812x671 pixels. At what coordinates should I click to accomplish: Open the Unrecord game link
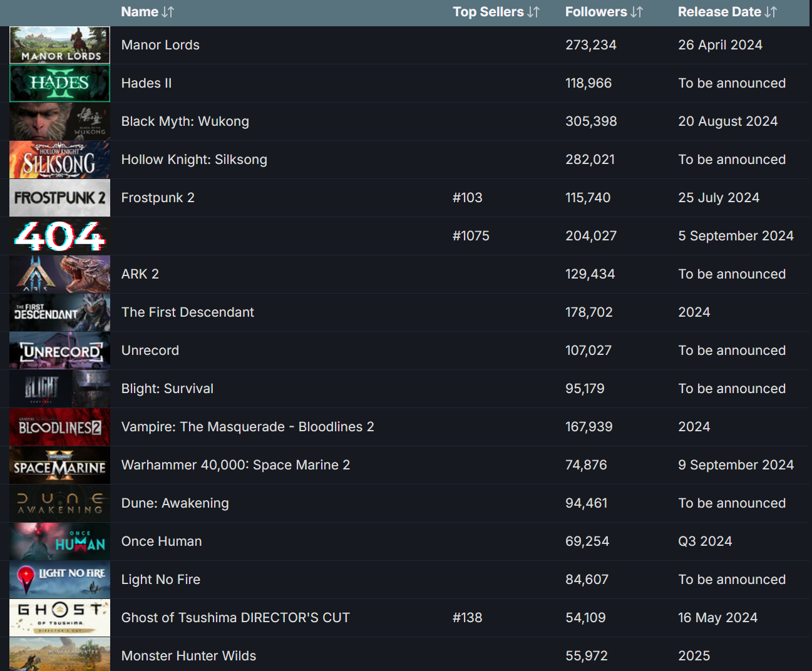(x=150, y=351)
